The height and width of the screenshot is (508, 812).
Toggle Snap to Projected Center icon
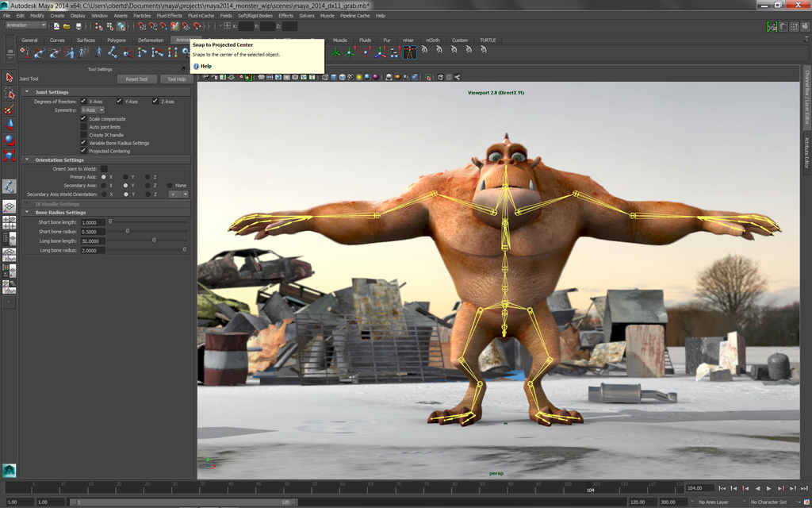pyautogui.click(x=175, y=26)
